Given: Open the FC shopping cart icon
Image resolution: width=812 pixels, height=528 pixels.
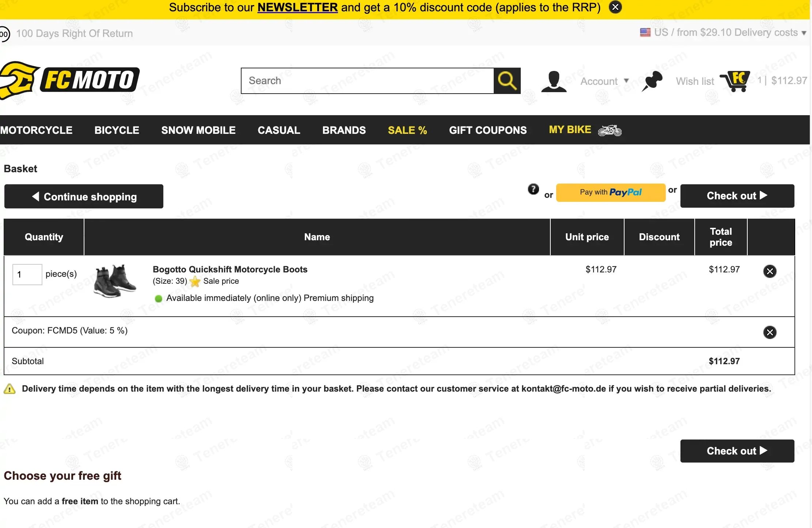Looking at the screenshot, I should 735,81.
